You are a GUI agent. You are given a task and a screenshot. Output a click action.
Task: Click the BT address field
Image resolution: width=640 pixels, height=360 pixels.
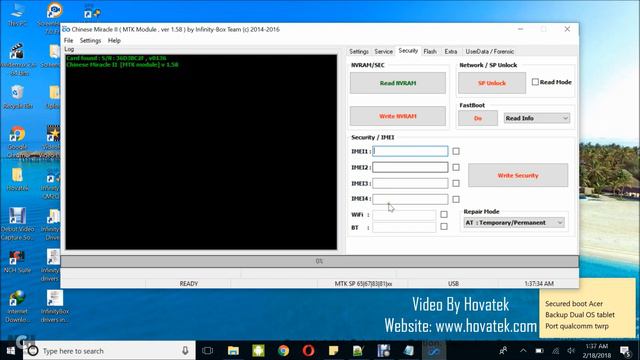[404, 227]
